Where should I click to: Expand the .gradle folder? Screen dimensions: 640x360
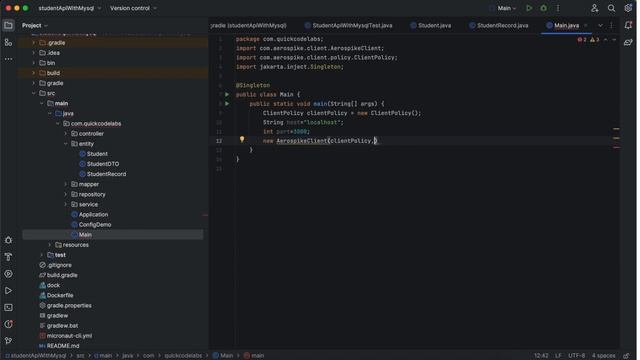click(34, 43)
